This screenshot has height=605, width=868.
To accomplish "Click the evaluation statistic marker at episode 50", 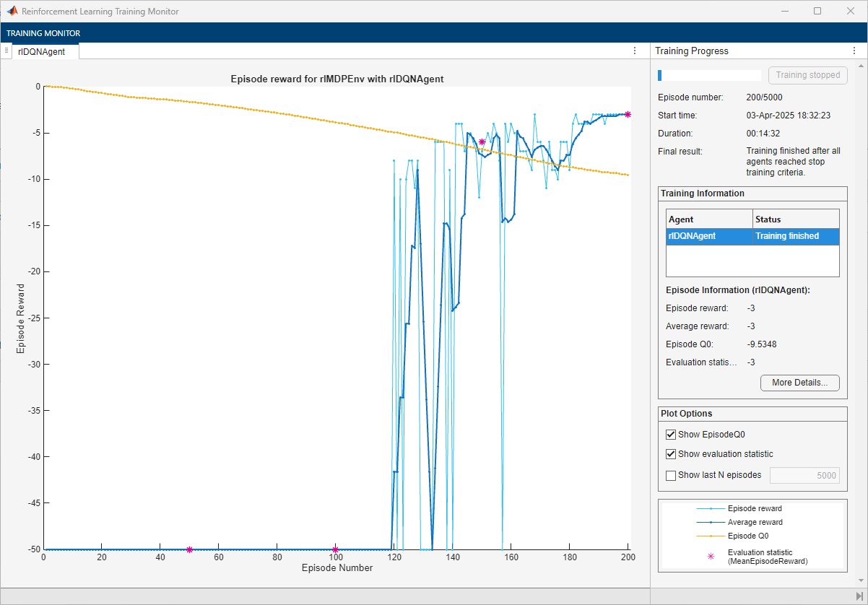I will coord(189,549).
